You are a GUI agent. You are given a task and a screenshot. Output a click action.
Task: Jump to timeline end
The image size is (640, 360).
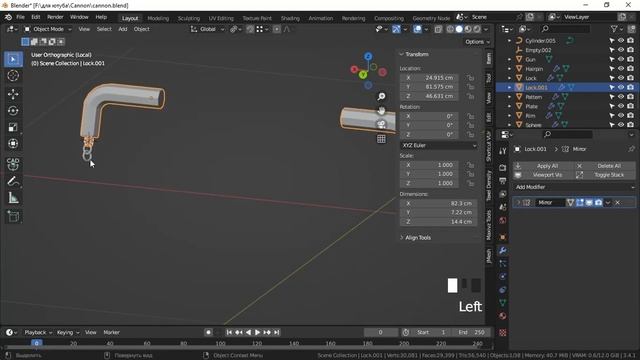click(x=276, y=332)
